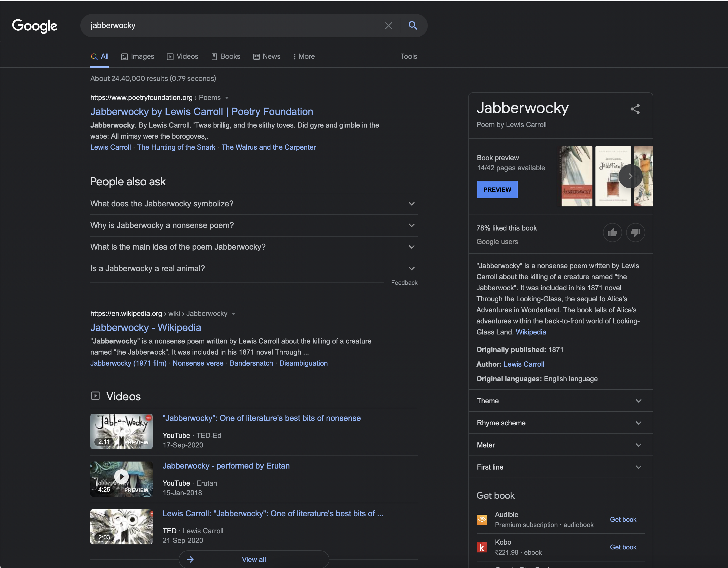
Task: Click the thumbs down dislike icon
Action: click(x=635, y=232)
